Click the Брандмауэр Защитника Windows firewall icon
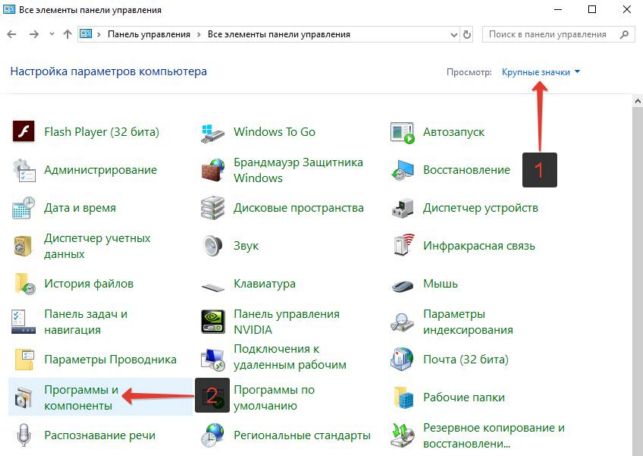The width and height of the screenshot is (643, 456). 213,170
